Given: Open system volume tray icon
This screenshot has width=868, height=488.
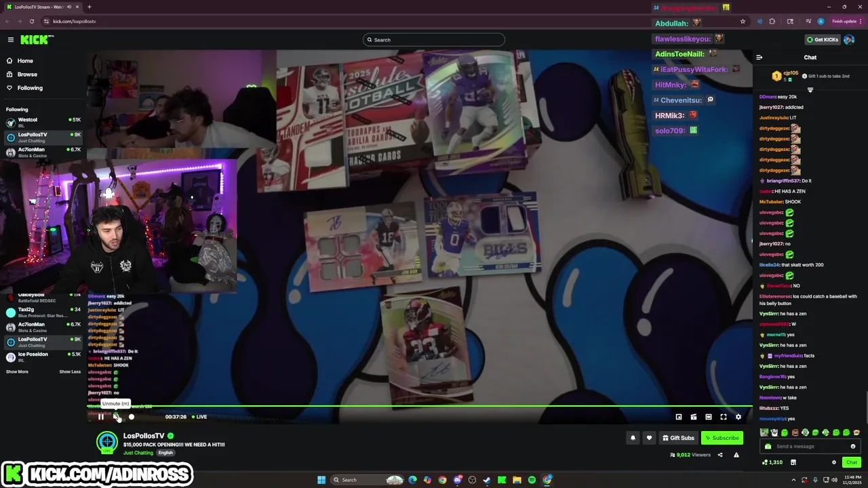Looking at the screenshot, I should (834, 480).
